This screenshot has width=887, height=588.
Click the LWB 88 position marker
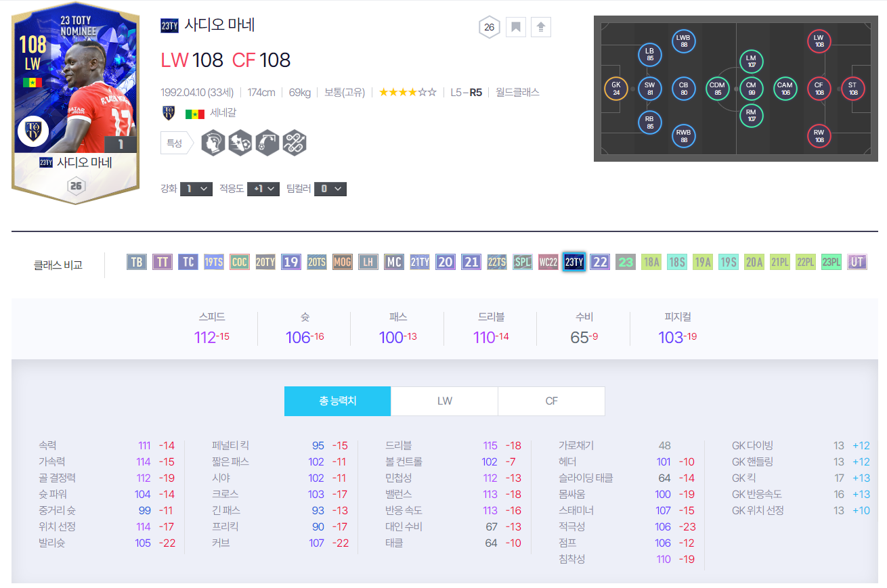click(683, 41)
